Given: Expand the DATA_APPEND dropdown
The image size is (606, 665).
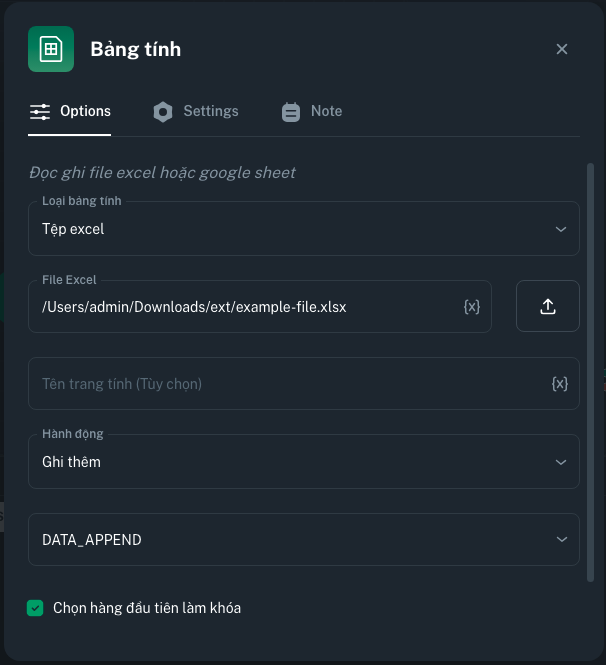Looking at the screenshot, I should click(x=304, y=539).
